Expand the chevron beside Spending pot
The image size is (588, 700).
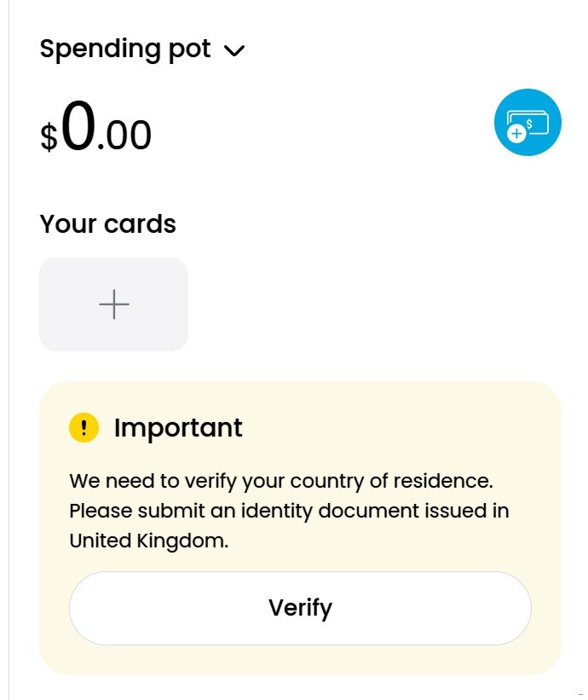[233, 51]
